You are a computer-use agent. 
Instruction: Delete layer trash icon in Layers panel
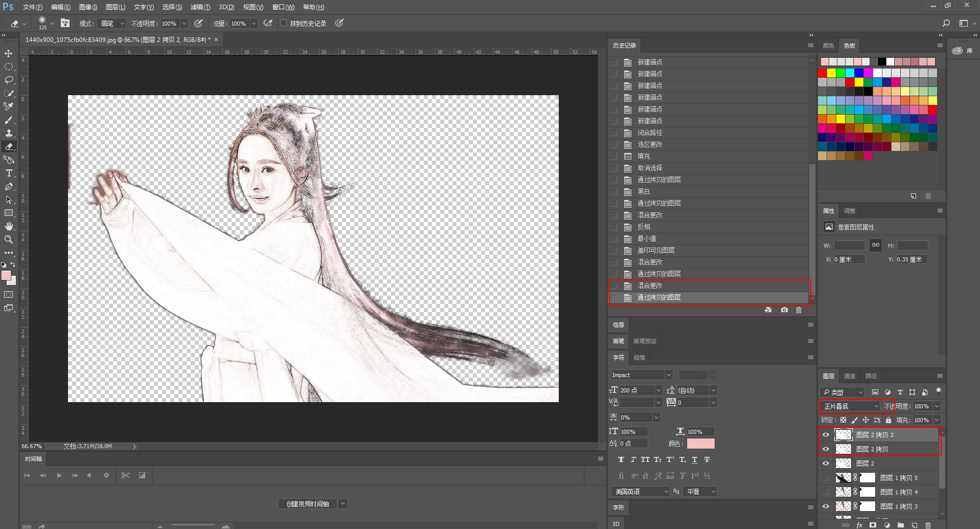(x=928, y=525)
